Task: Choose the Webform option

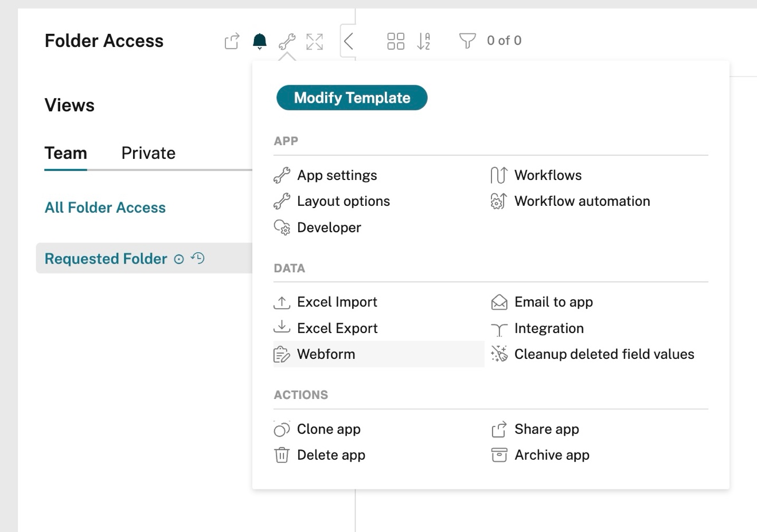Action: (x=378, y=354)
